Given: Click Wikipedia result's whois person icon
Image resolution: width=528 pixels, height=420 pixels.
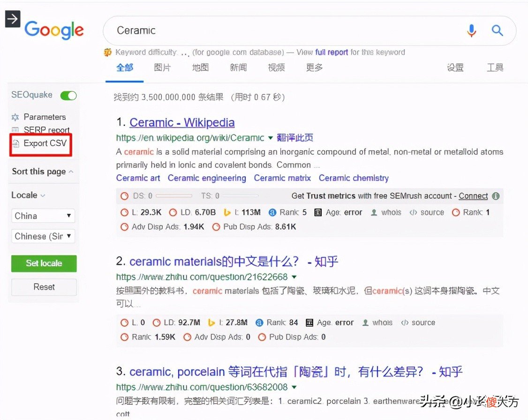Looking at the screenshot, I should (x=374, y=212).
